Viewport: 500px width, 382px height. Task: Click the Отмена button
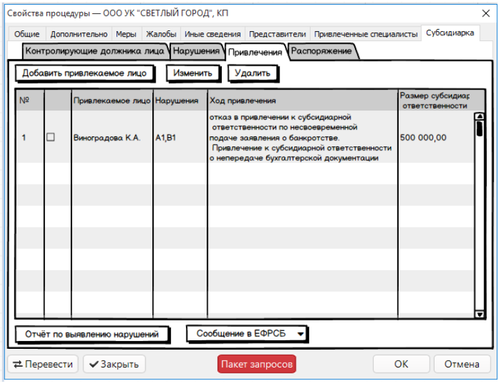[x=462, y=364]
